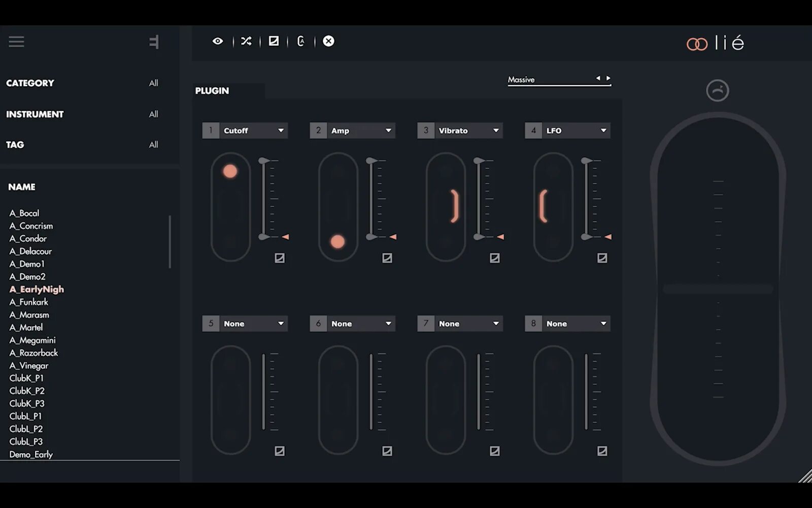Click the edit icon under Cutoff slot
812x508 pixels.
[x=280, y=258]
